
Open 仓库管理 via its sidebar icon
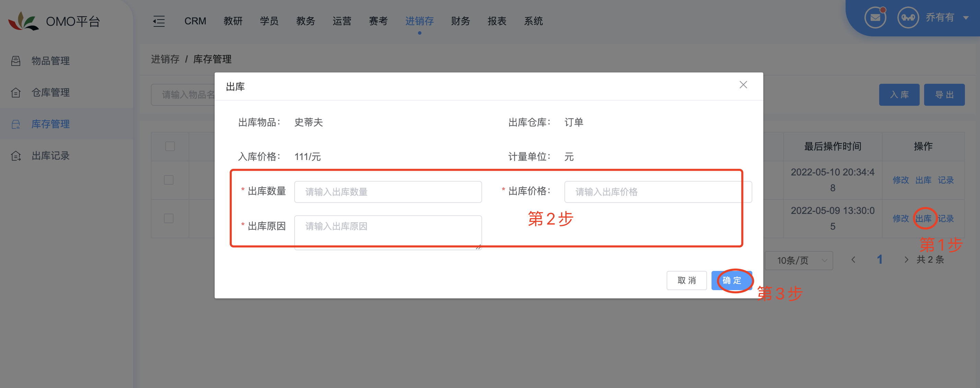pyautogui.click(x=15, y=92)
